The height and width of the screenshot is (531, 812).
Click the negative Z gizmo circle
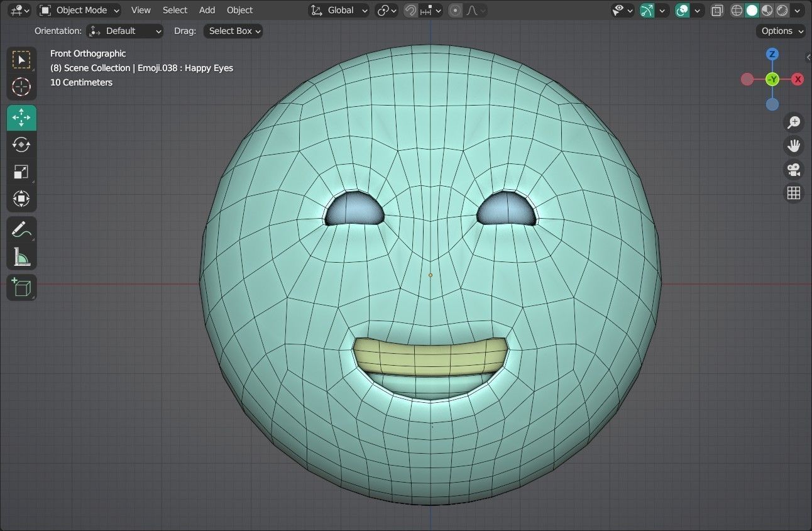(x=772, y=104)
